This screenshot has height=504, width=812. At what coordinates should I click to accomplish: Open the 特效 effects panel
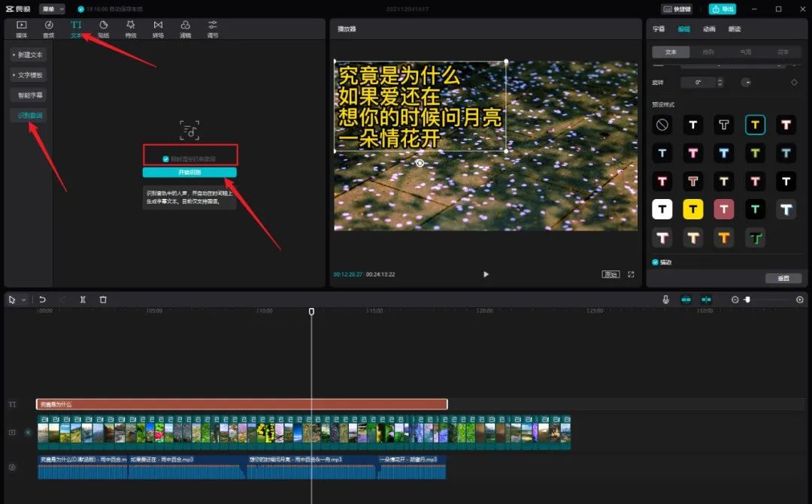(x=131, y=29)
